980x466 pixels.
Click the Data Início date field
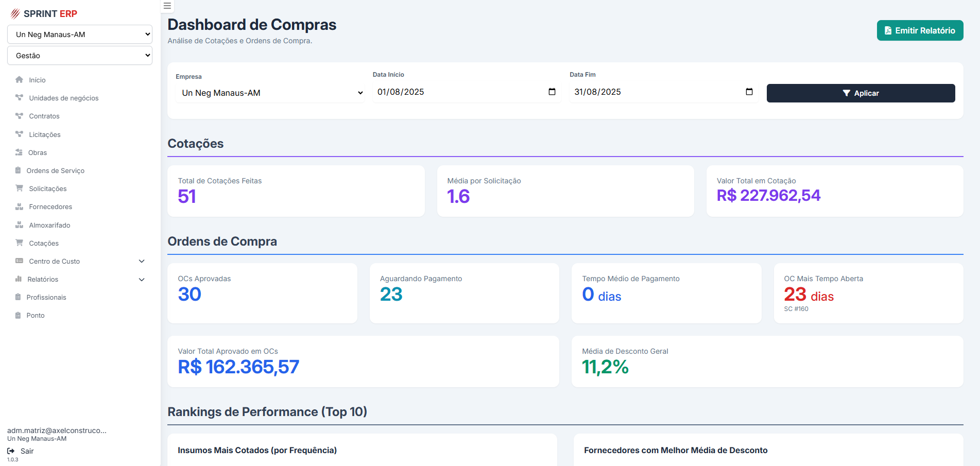(x=458, y=92)
